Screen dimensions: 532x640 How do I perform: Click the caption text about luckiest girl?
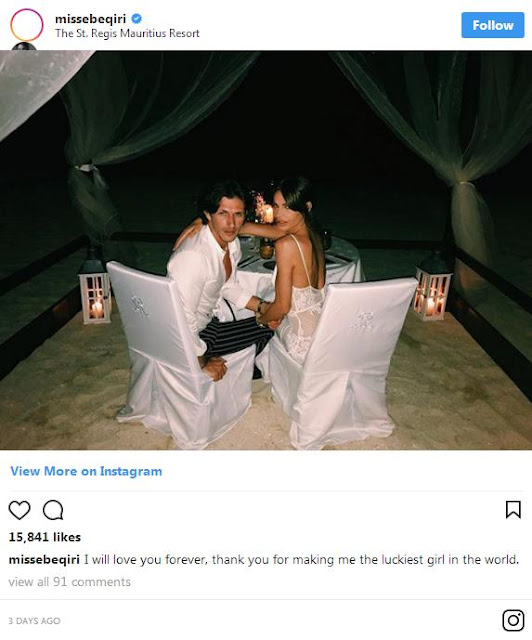point(301,559)
